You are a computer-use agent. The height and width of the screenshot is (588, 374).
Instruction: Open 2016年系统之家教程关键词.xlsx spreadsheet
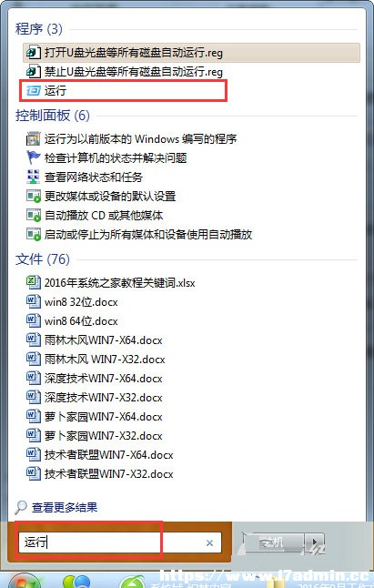pos(110,282)
